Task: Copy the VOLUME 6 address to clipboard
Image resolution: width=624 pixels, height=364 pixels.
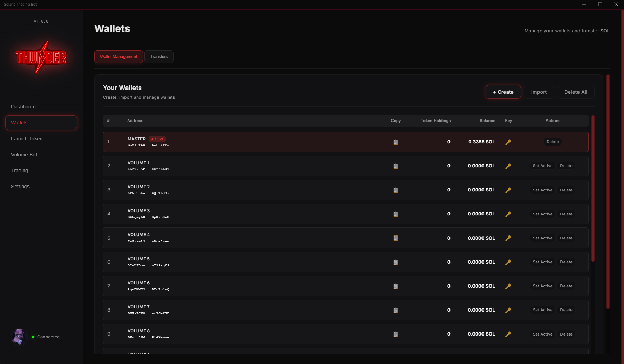Action: click(x=396, y=286)
